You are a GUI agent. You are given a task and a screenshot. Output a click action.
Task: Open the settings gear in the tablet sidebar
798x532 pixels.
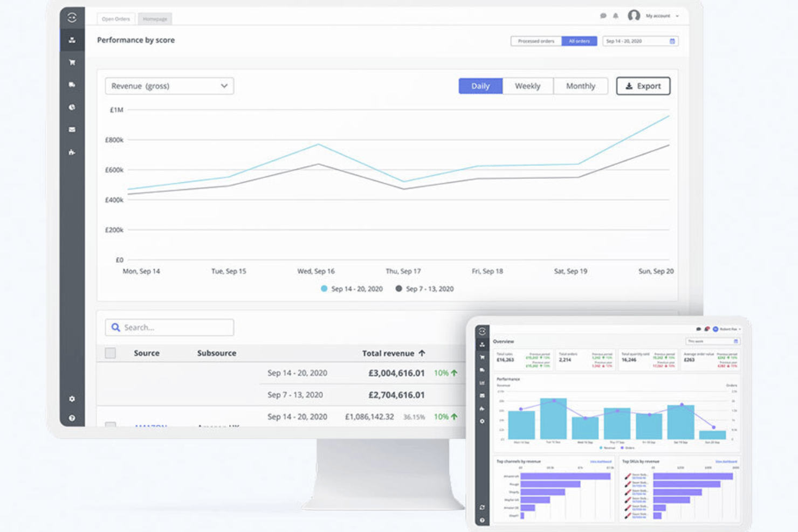tap(482, 421)
